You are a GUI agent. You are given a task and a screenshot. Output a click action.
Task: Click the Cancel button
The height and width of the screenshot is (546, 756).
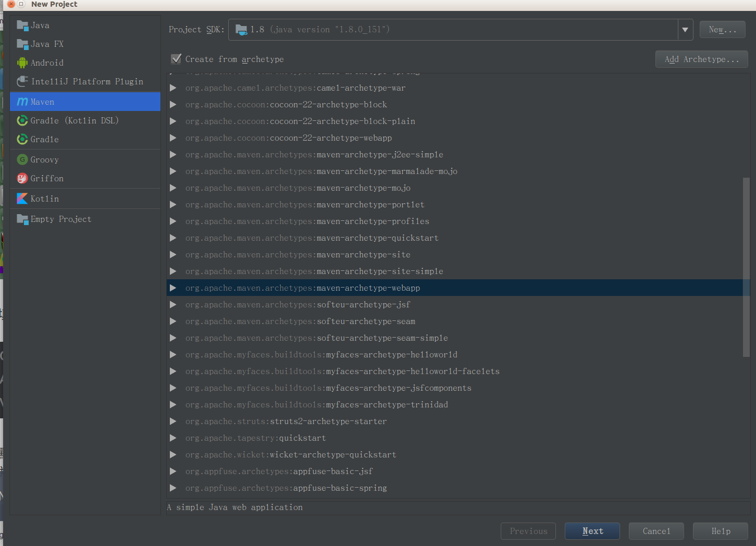656,531
